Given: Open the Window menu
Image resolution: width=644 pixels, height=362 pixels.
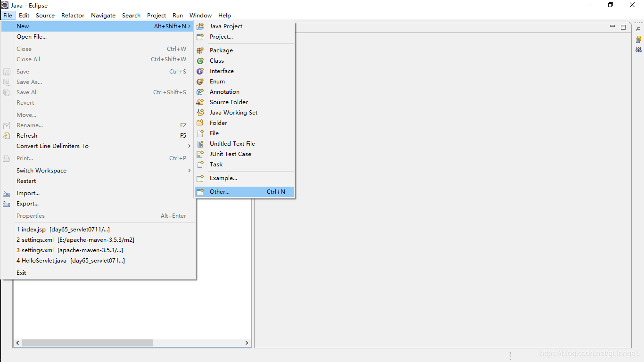Looking at the screenshot, I should [x=201, y=15].
